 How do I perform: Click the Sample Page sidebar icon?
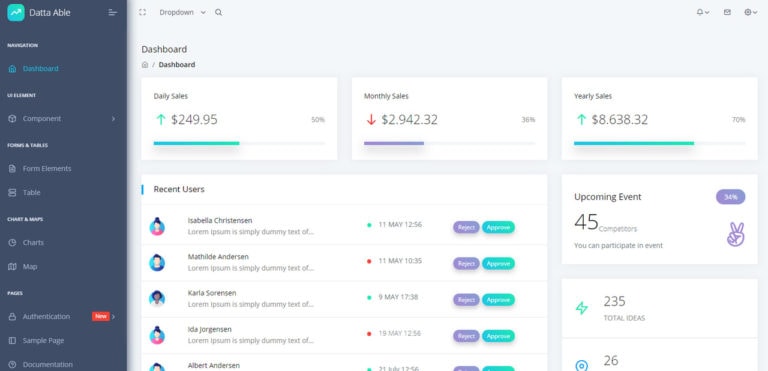coord(12,341)
